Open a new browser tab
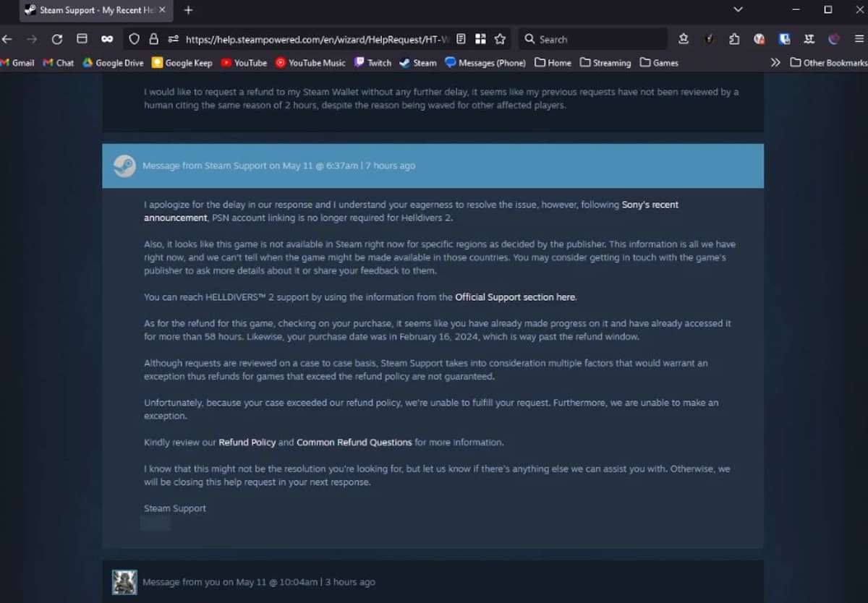 [188, 10]
